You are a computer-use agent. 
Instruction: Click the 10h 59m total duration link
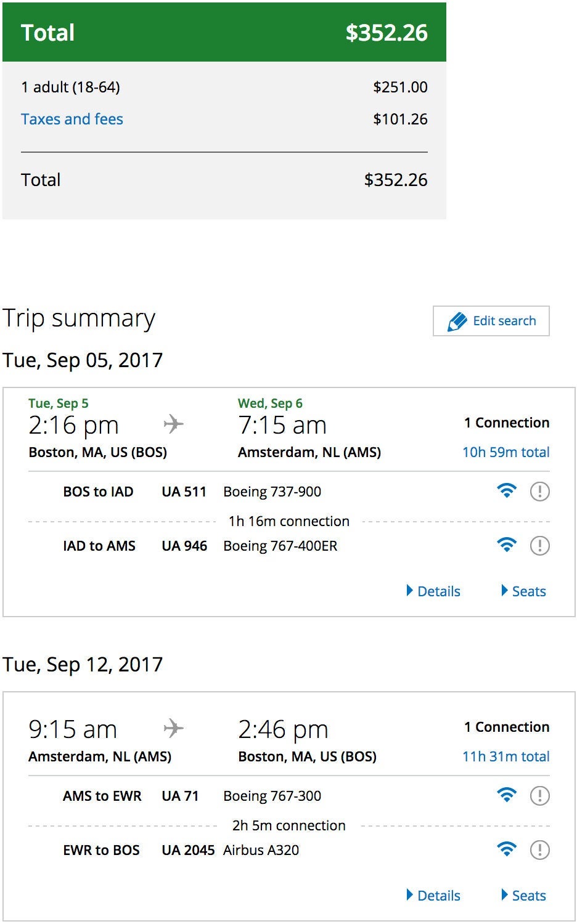[505, 452]
